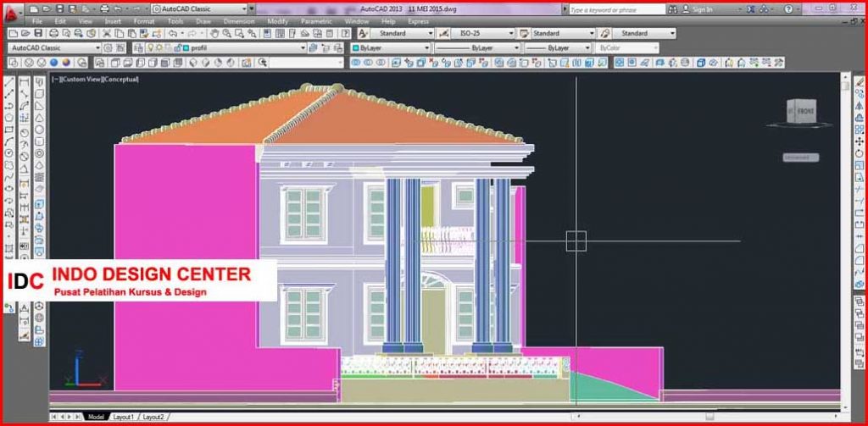Select the Linear Dimension tool
Viewport: 868px width, 426px height.
point(25,82)
